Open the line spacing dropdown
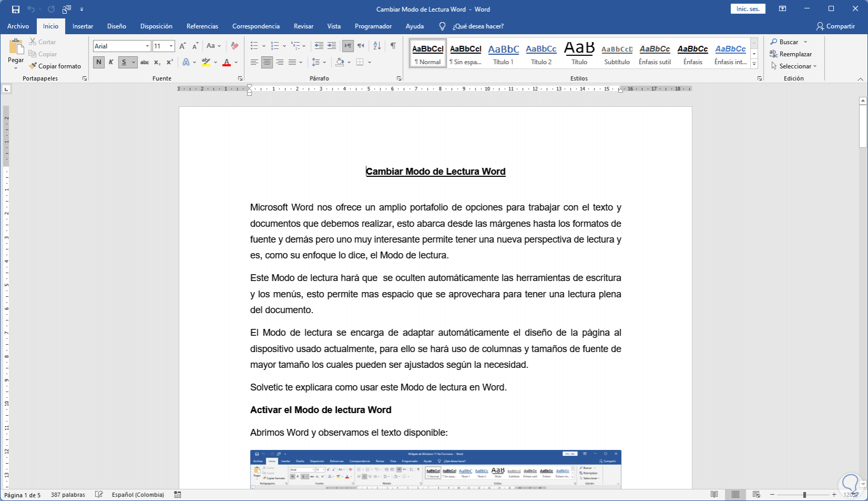 (x=319, y=62)
